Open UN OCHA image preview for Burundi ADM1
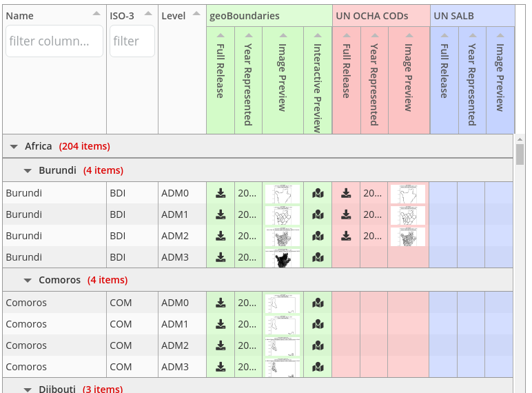 (408, 215)
